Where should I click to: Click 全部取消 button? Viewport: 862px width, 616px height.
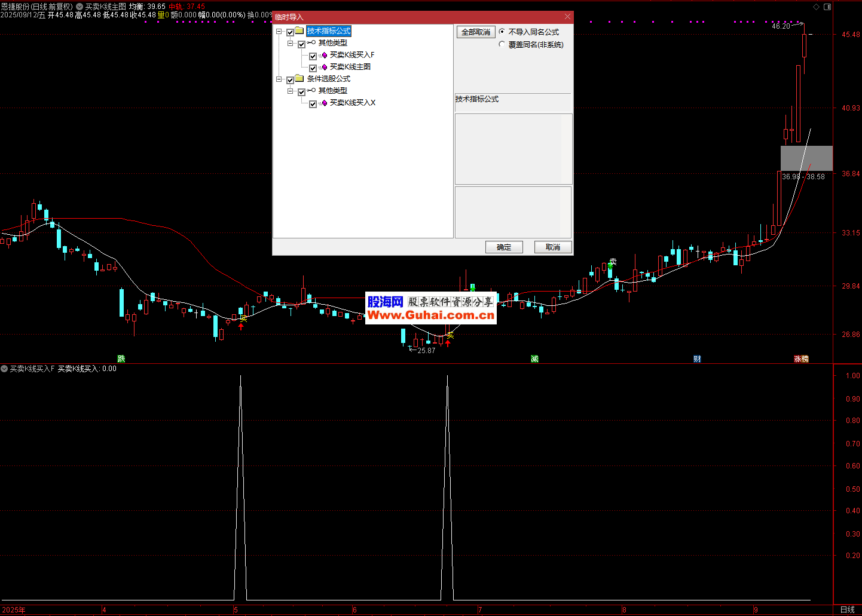point(476,32)
